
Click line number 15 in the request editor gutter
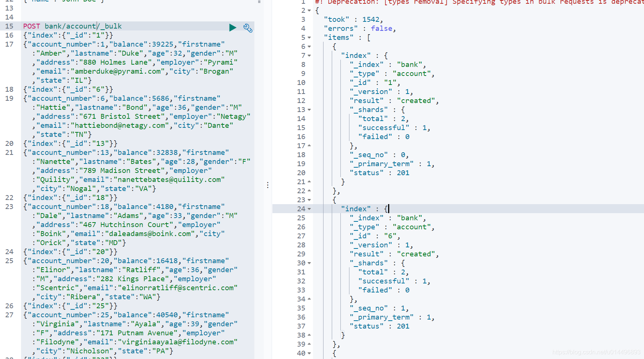point(9,26)
